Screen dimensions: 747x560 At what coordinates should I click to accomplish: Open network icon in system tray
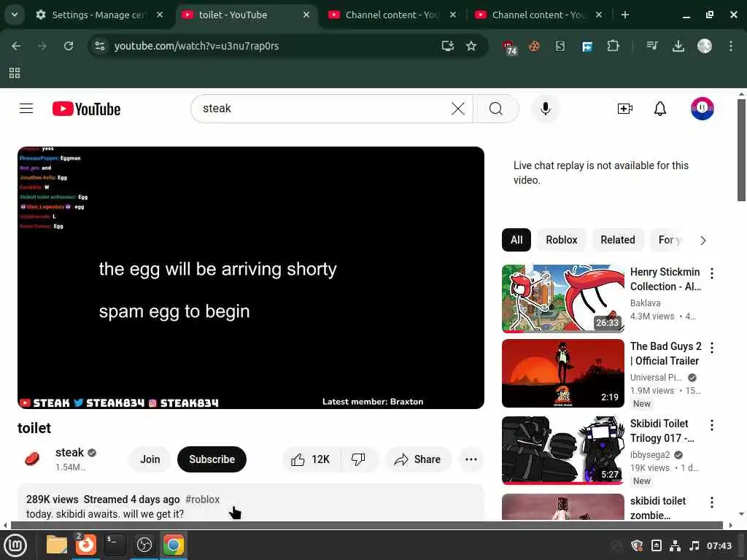675,545
